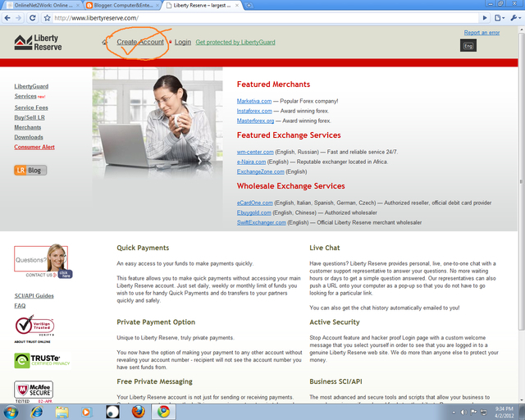Viewport: 525px width, 420px height.
Task: Visit the Marketiva.com merchant link
Action: pos(254,101)
